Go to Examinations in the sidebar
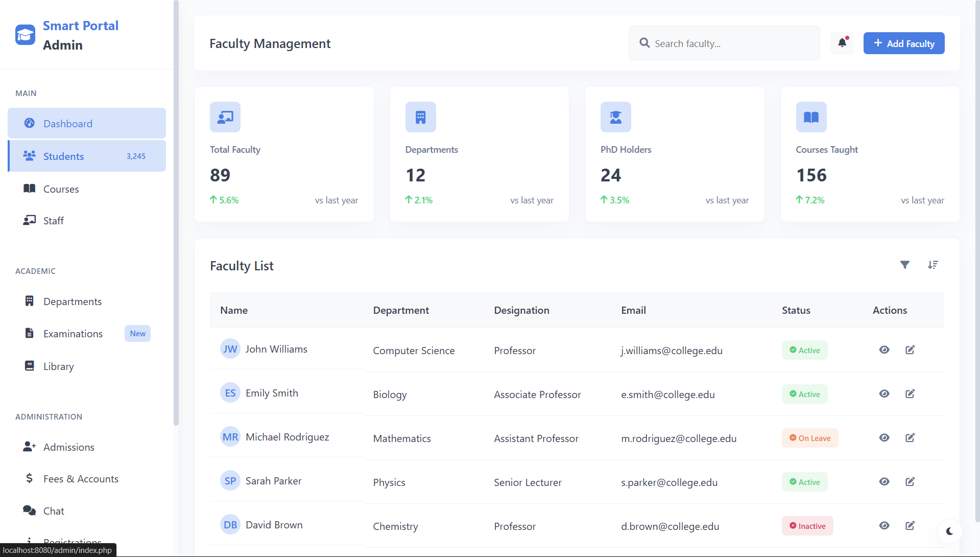980x557 pixels. 73,334
